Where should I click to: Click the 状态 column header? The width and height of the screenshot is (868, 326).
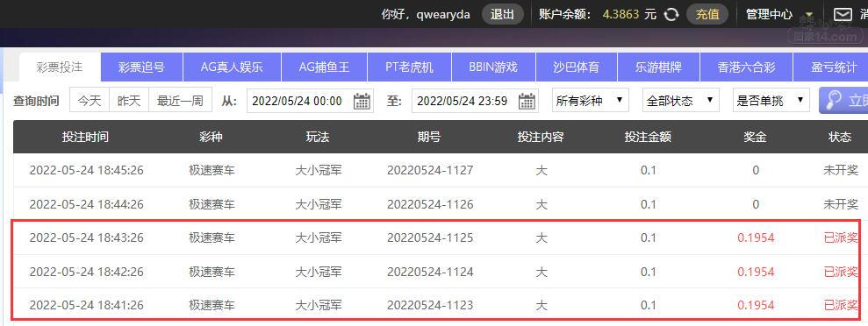[x=840, y=137]
